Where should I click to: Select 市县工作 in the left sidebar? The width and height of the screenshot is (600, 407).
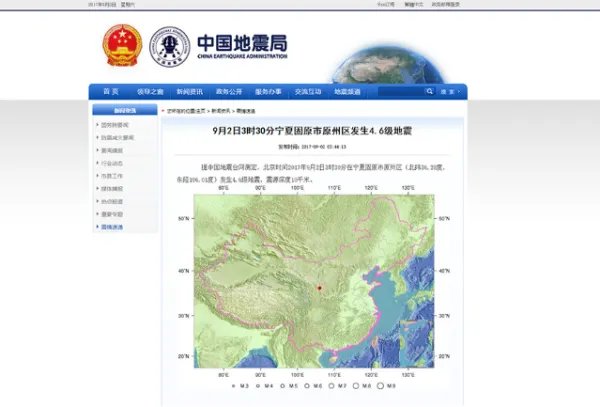pos(112,176)
